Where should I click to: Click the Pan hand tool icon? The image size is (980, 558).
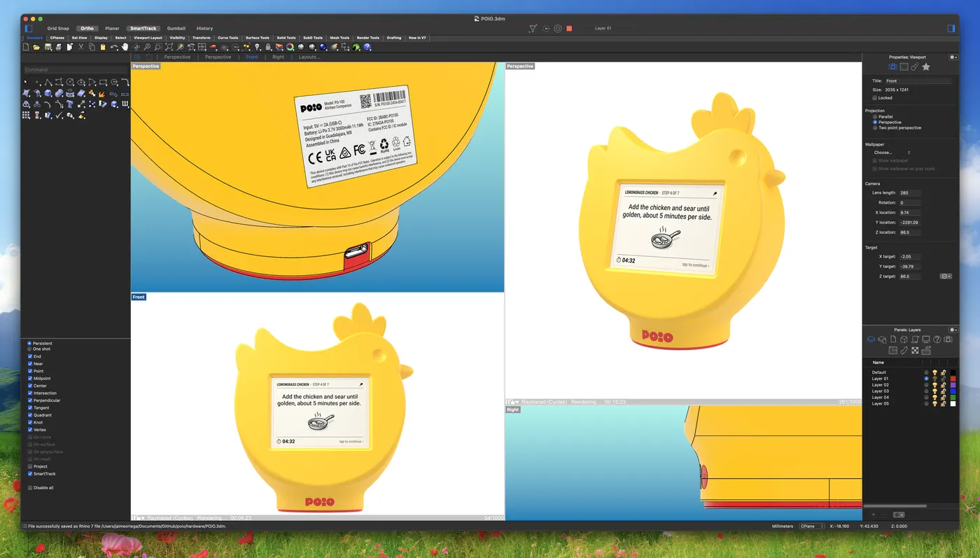(x=125, y=47)
